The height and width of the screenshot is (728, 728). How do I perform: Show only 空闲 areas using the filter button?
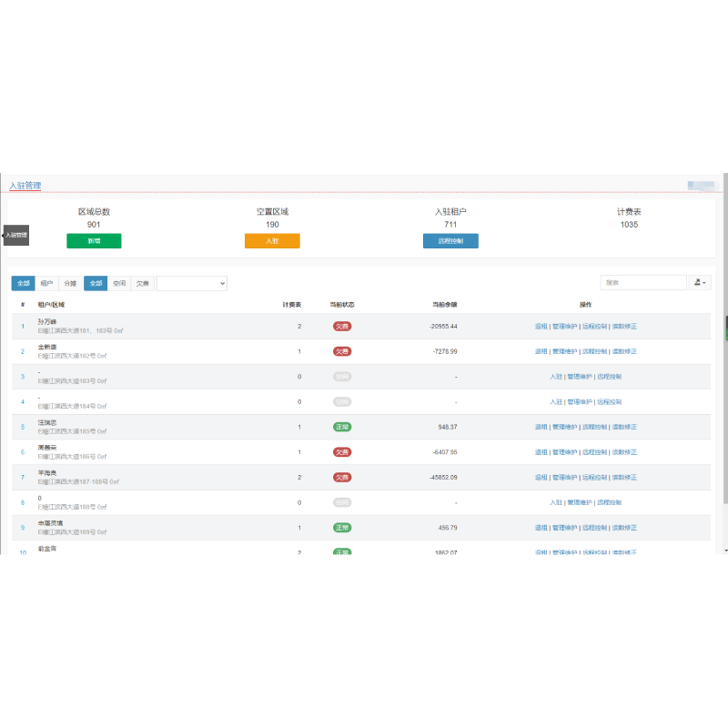pyautogui.click(x=119, y=283)
